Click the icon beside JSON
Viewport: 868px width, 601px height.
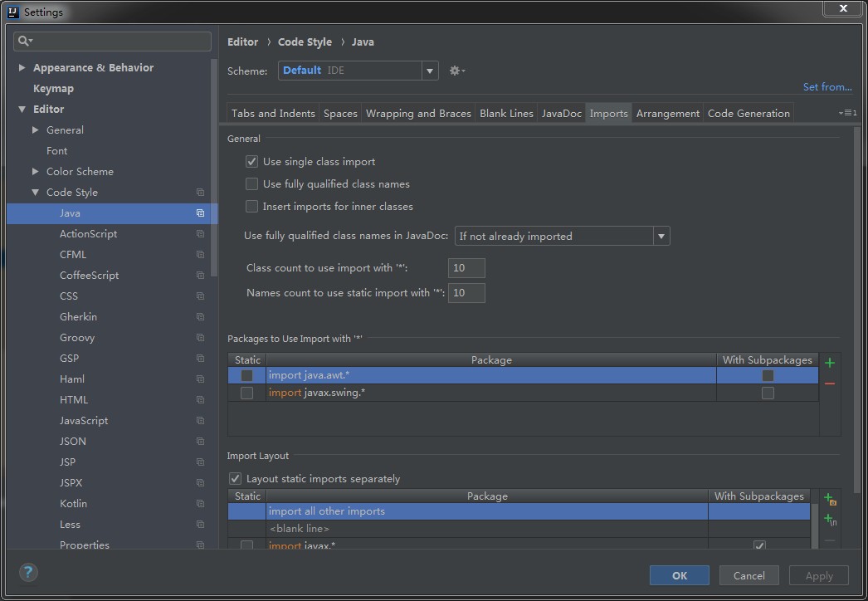click(x=200, y=442)
